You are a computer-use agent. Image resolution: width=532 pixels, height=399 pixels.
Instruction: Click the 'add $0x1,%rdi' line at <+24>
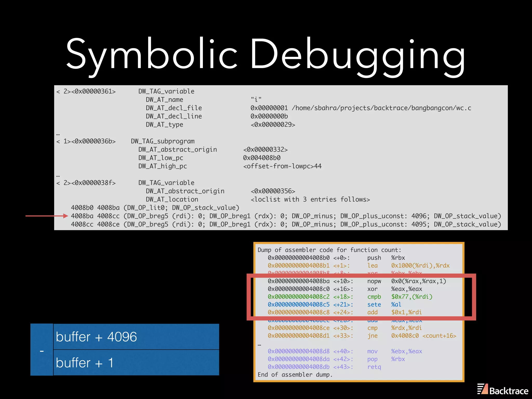pyautogui.click(x=345, y=312)
